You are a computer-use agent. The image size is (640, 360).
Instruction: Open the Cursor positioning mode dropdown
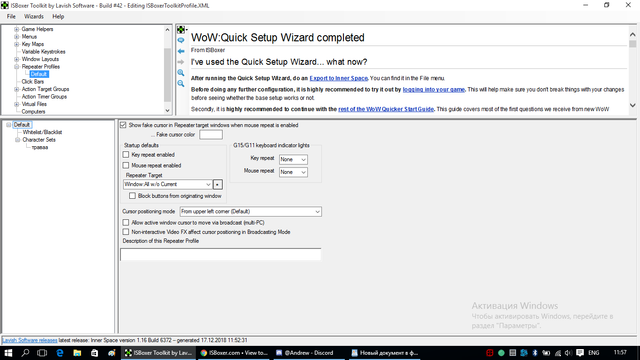click(x=250, y=211)
